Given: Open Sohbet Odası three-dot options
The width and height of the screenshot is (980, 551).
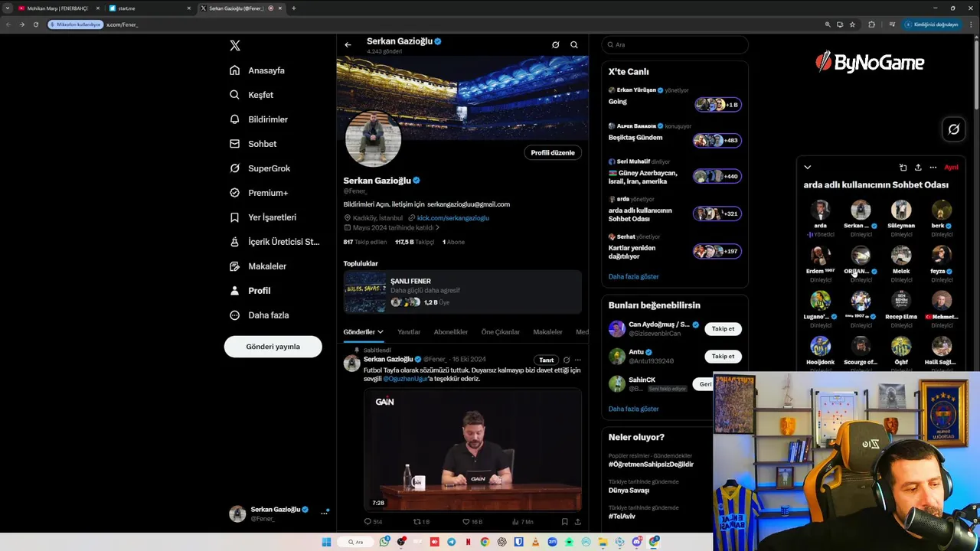Looking at the screenshot, I should pyautogui.click(x=933, y=168).
